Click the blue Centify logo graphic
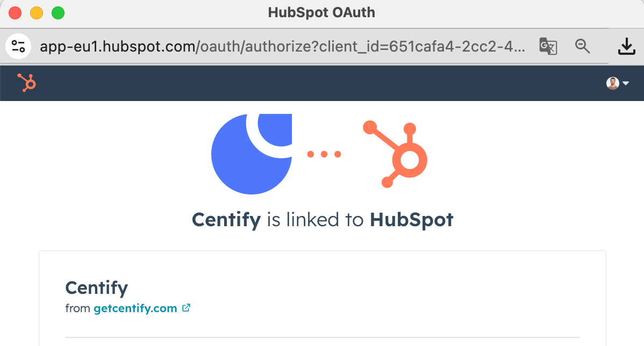 pyautogui.click(x=252, y=154)
